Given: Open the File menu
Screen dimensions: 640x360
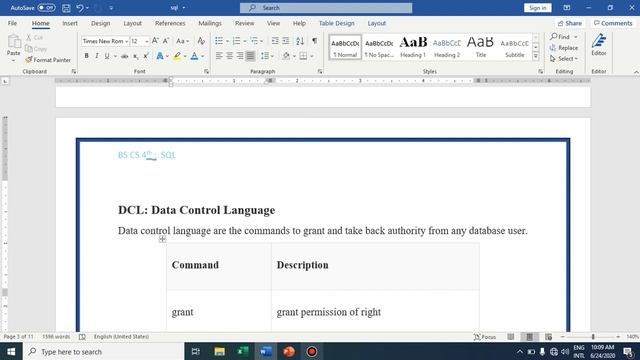Looking at the screenshot, I should click(12, 23).
